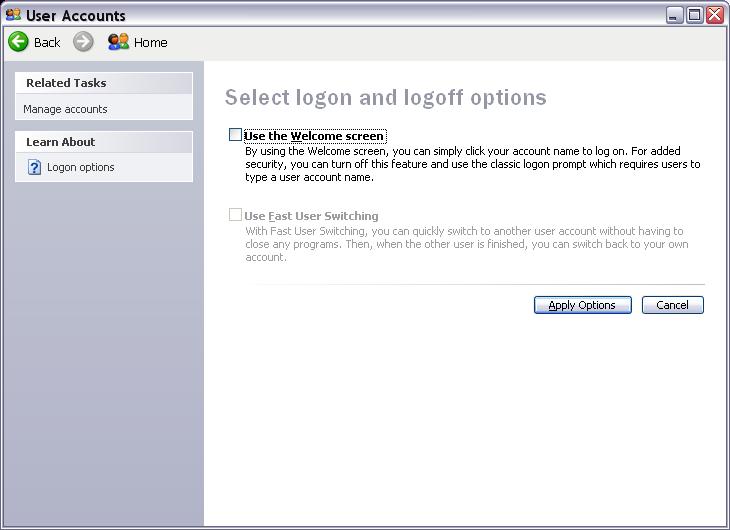
Task: Close the User Accounts window
Action: tap(715, 15)
